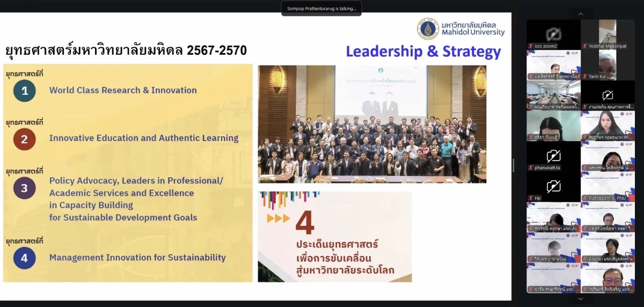Screen dimensions: 644x307
Task: Click camera-off icon beside the conference room tile
Action: tap(608, 95)
